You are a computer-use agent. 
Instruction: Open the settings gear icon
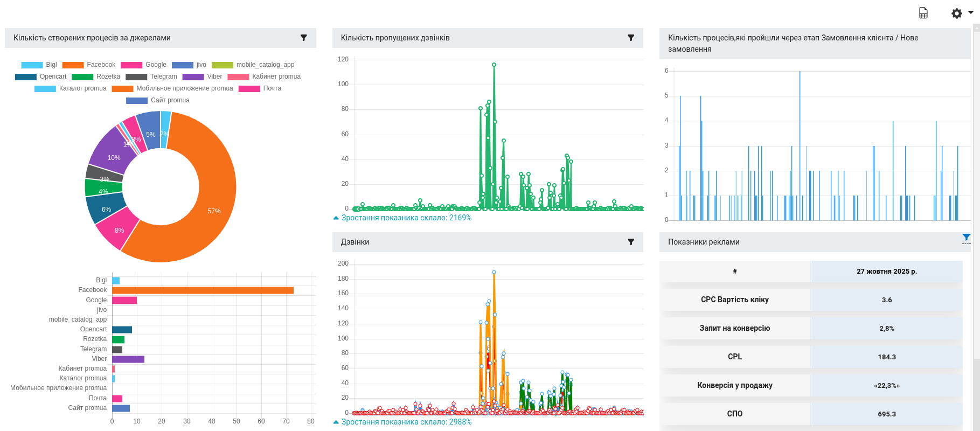[x=956, y=13]
